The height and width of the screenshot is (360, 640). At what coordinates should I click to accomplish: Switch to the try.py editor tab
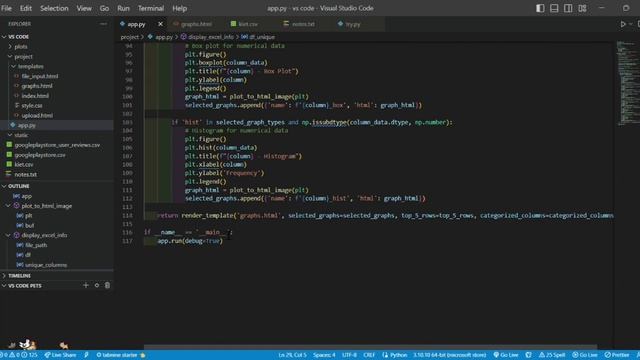coord(353,24)
